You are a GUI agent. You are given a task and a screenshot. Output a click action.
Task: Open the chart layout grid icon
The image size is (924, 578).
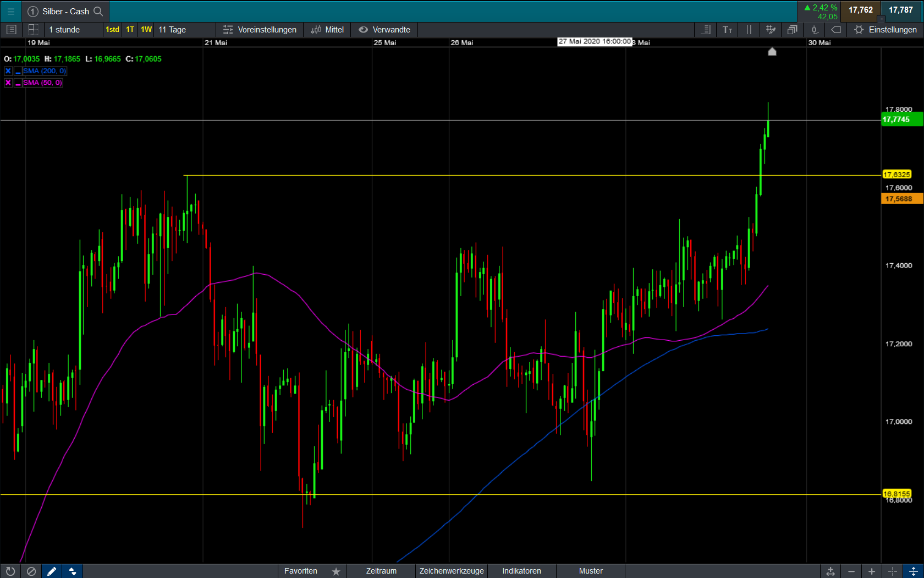click(x=34, y=30)
